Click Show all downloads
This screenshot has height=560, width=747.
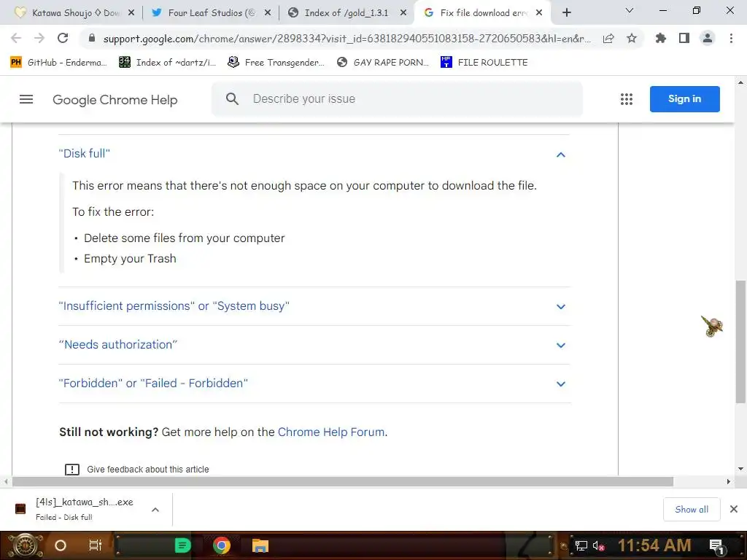[x=692, y=510]
